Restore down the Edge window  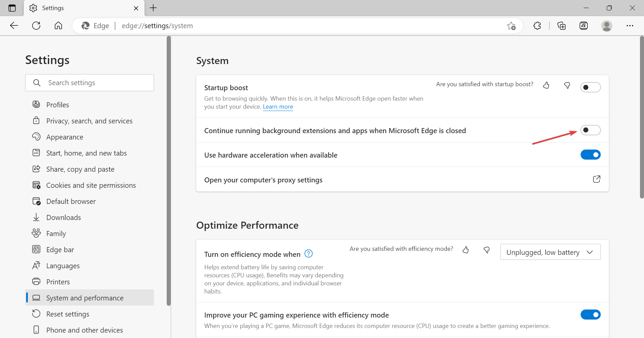[x=609, y=8]
